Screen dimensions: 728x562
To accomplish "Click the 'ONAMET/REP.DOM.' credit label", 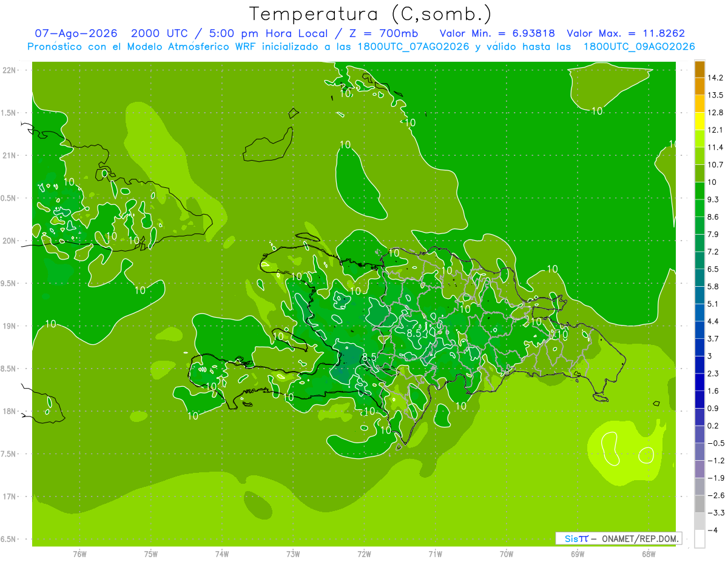I will pos(641,538).
